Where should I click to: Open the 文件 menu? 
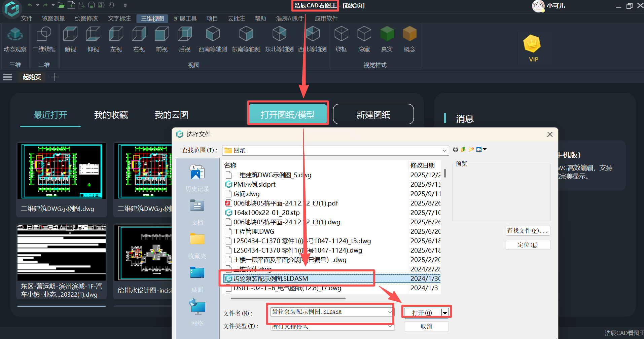point(27,18)
